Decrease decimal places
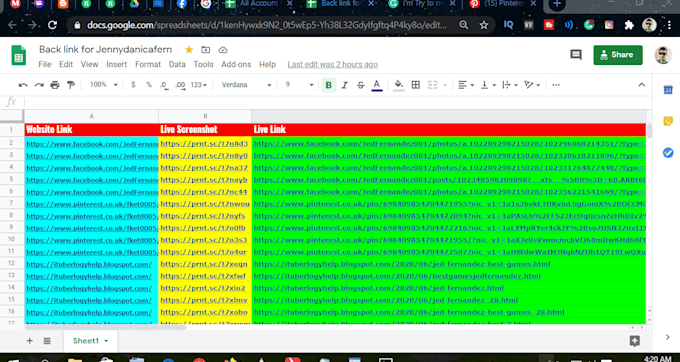 click(164, 85)
